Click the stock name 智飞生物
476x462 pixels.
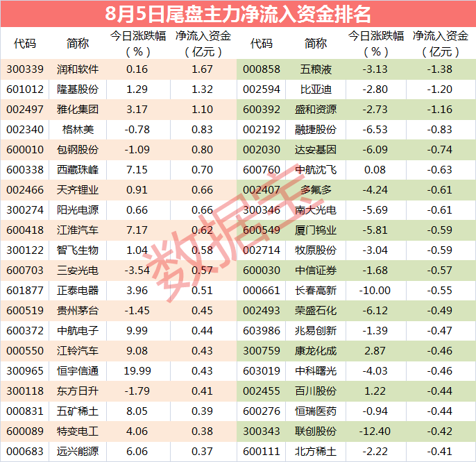click(x=78, y=250)
